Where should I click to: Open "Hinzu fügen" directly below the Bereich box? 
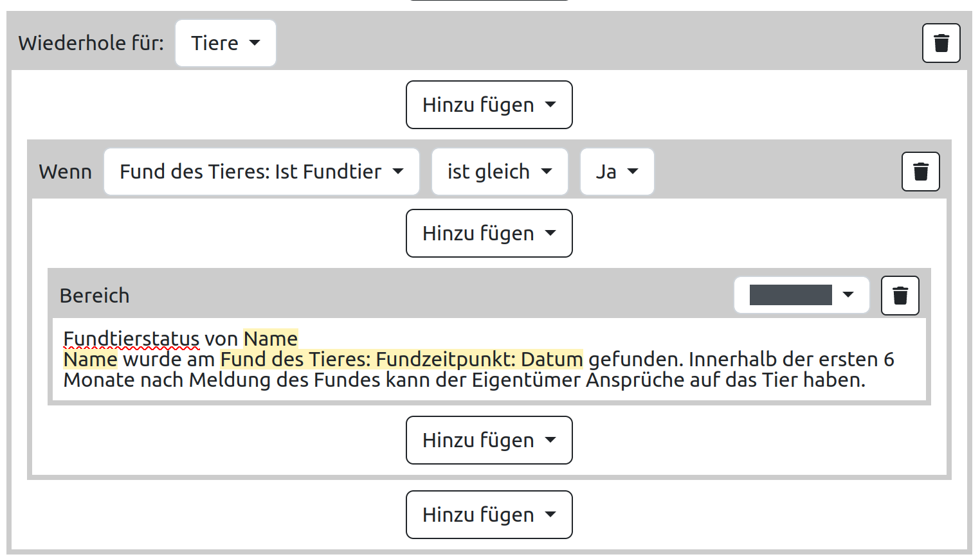tap(489, 440)
